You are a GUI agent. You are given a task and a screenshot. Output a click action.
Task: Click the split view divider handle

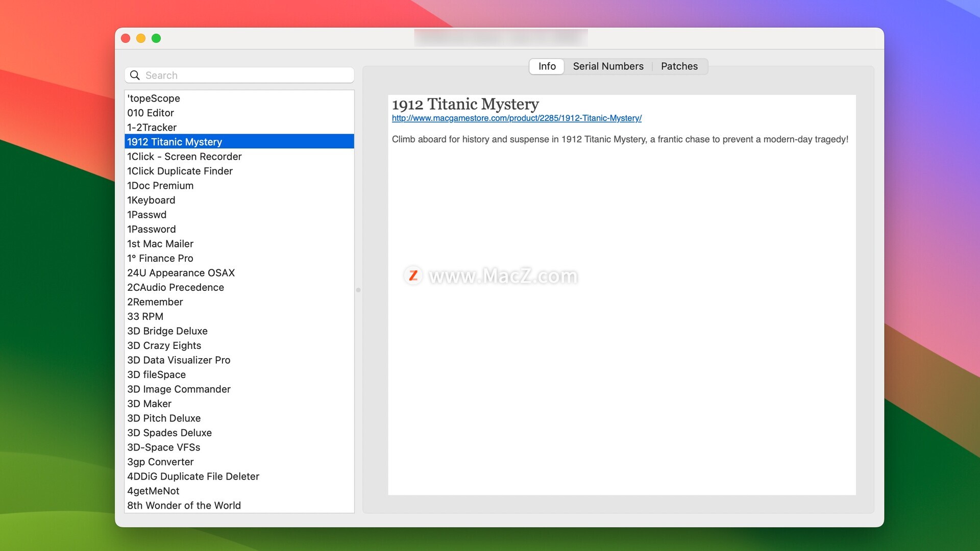point(358,290)
